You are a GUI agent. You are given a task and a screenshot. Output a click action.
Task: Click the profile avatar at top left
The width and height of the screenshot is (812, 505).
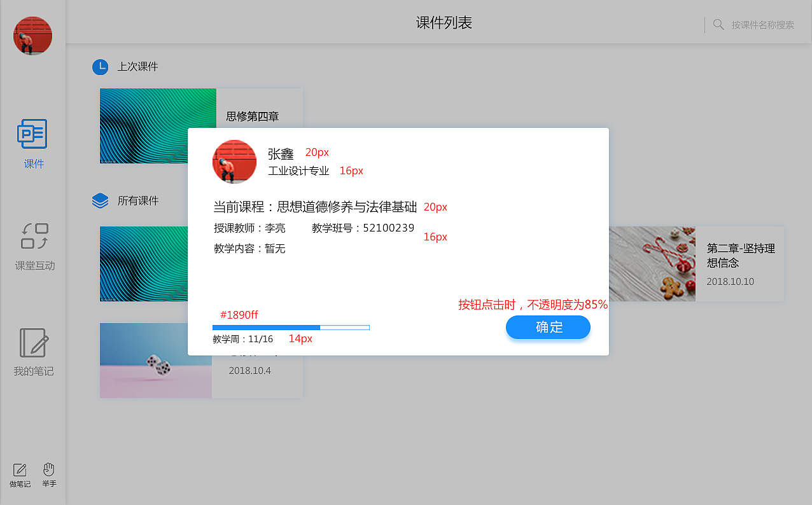tap(32, 36)
